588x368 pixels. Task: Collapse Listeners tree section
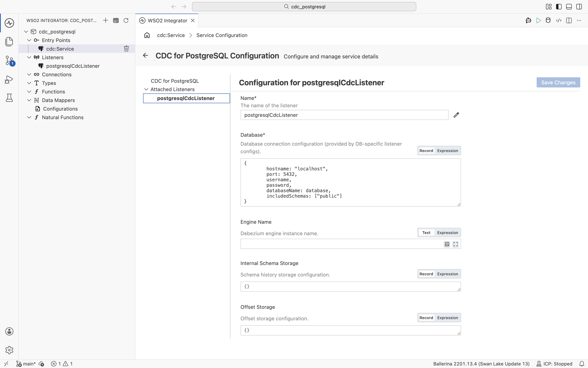[x=29, y=57]
